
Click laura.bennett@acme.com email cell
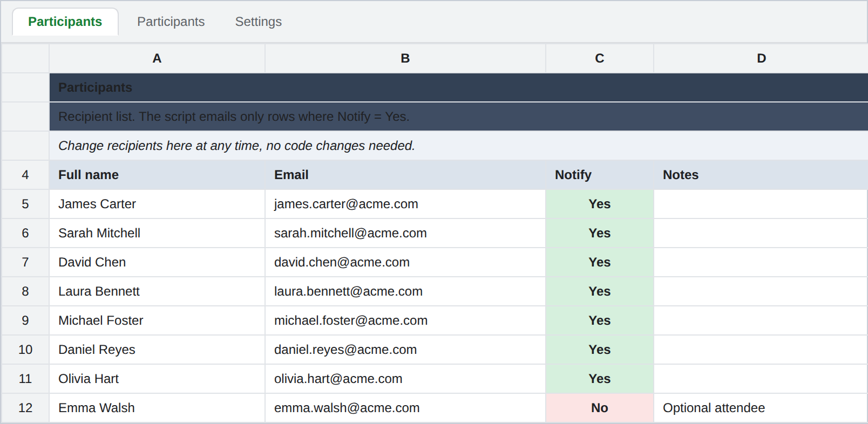pyautogui.click(x=405, y=291)
